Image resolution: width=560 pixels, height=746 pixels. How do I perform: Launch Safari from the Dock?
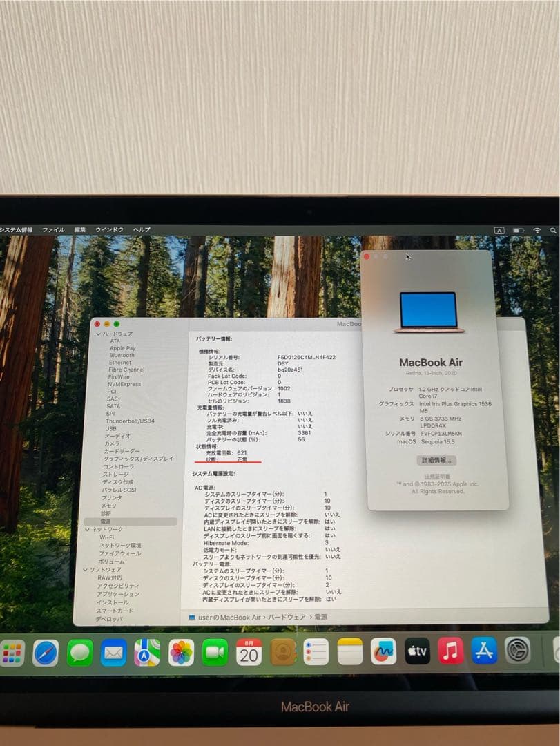click(x=46, y=652)
